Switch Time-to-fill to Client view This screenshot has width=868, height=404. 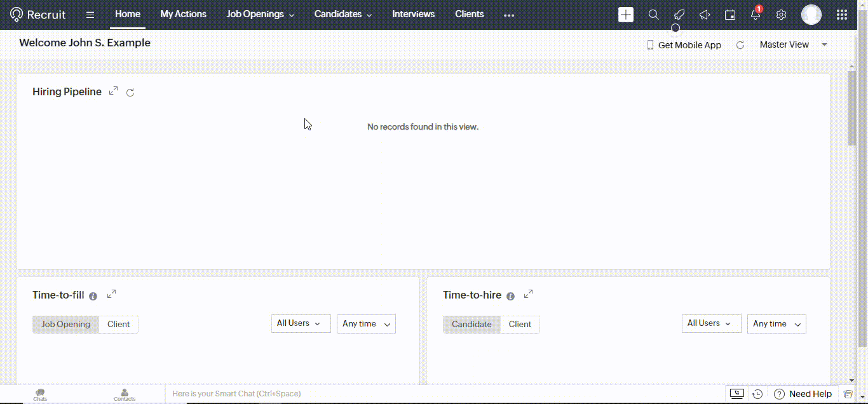click(118, 324)
